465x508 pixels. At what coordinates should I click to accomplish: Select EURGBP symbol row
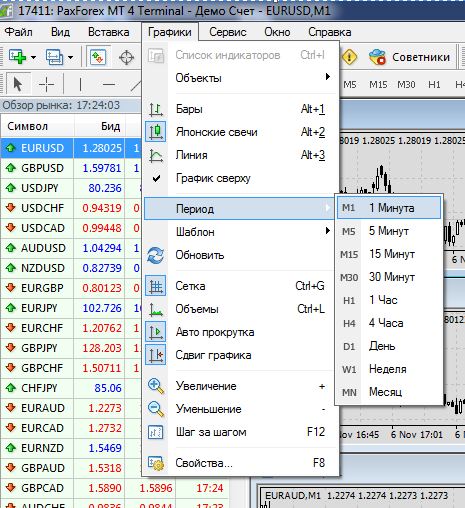tap(71, 288)
